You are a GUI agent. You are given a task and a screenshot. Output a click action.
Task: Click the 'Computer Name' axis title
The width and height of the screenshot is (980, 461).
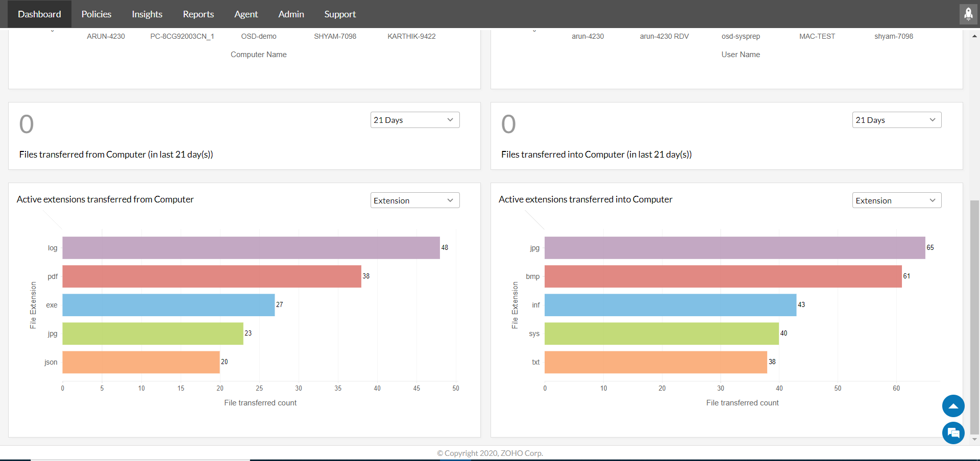pos(259,55)
